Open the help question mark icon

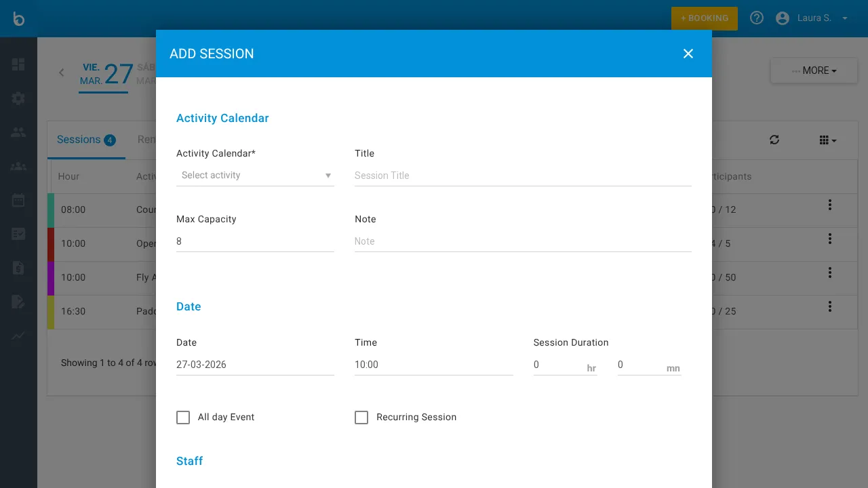[756, 18]
